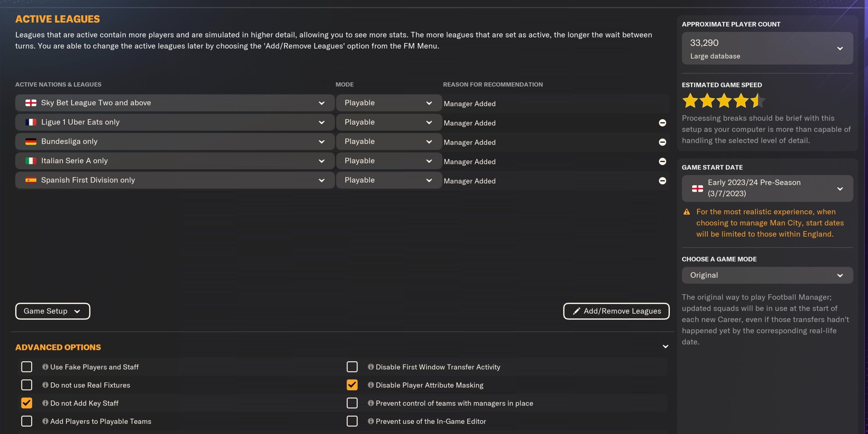868x434 pixels.
Task: Click the Italy flag beside Italian Serie A
Action: [31, 161]
